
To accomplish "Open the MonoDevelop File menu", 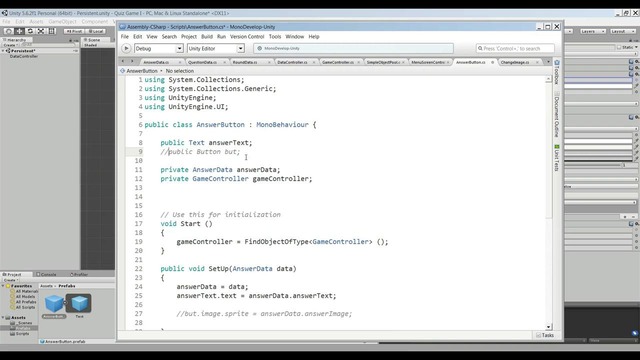I will point(124,37).
